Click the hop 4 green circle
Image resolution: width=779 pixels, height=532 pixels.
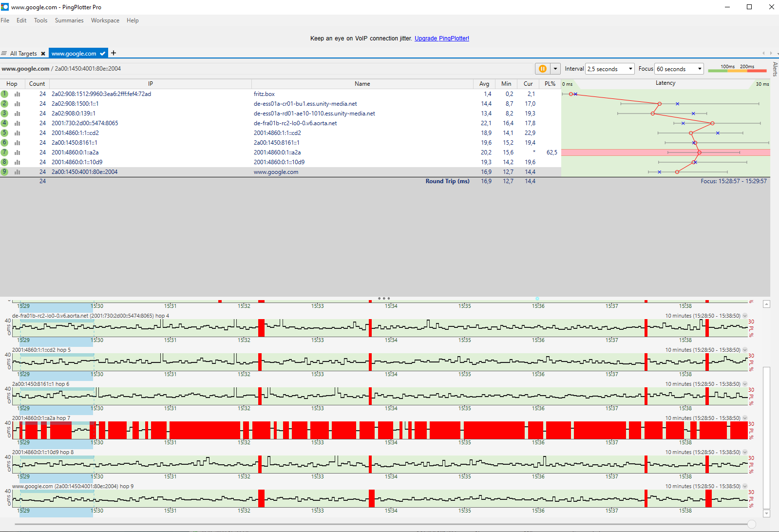pyautogui.click(x=4, y=123)
